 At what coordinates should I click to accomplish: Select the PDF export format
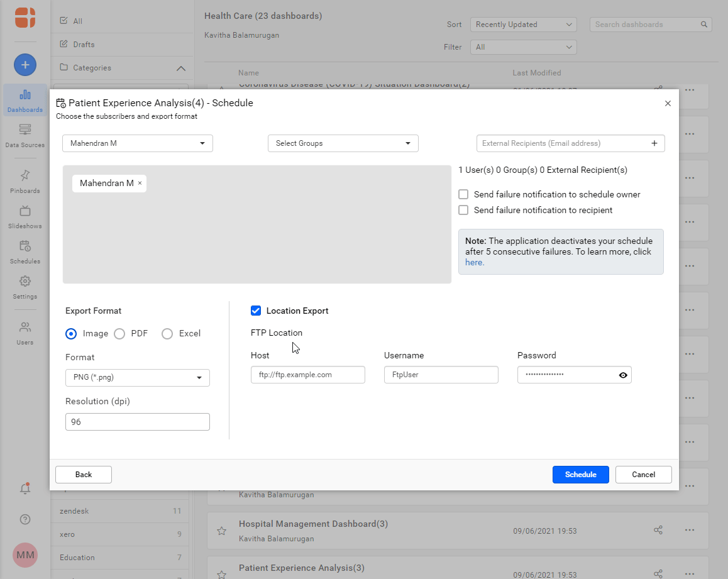pos(119,333)
